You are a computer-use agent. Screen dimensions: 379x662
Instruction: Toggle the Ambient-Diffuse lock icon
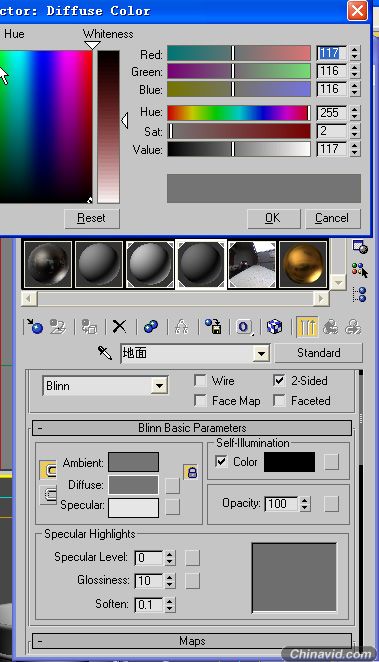pos(191,472)
